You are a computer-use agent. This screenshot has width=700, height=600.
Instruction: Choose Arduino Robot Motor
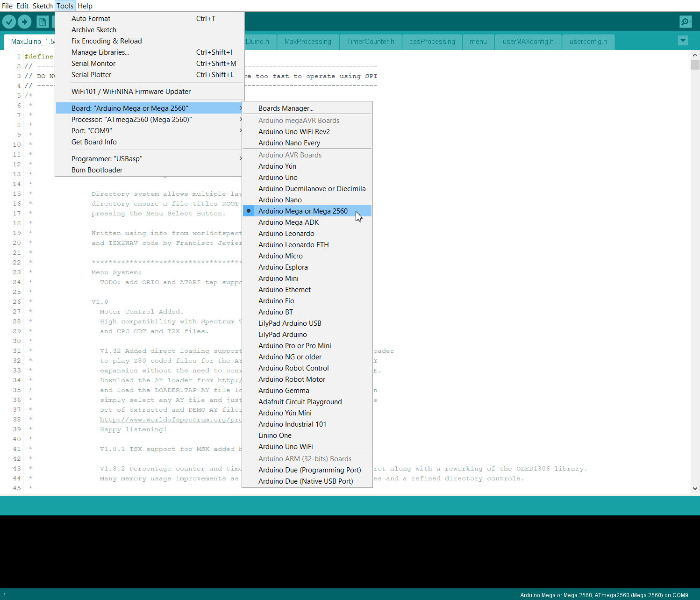tap(307, 379)
